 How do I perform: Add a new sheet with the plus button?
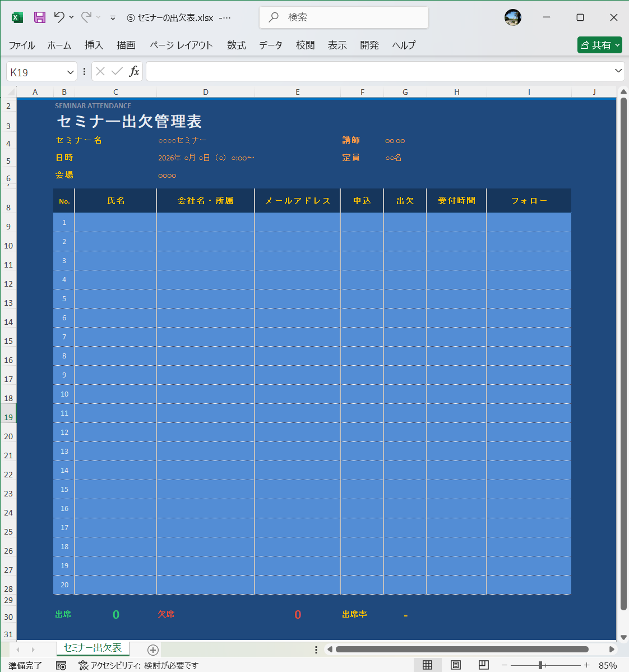[152, 650]
